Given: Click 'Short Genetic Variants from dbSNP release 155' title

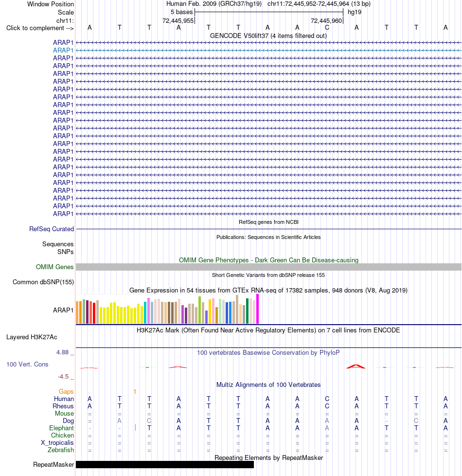Looking at the screenshot, I should [x=268, y=275].
